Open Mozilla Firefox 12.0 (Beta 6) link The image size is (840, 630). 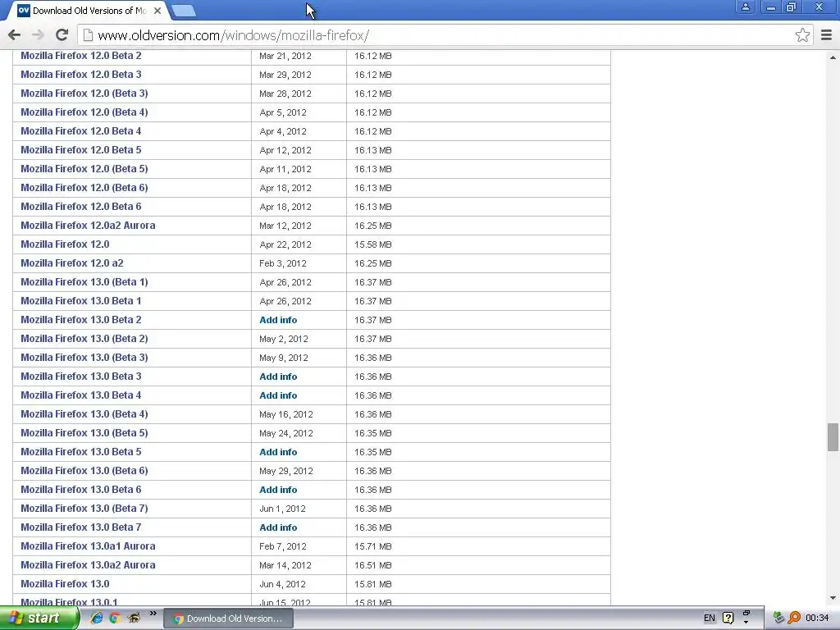pos(84,188)
